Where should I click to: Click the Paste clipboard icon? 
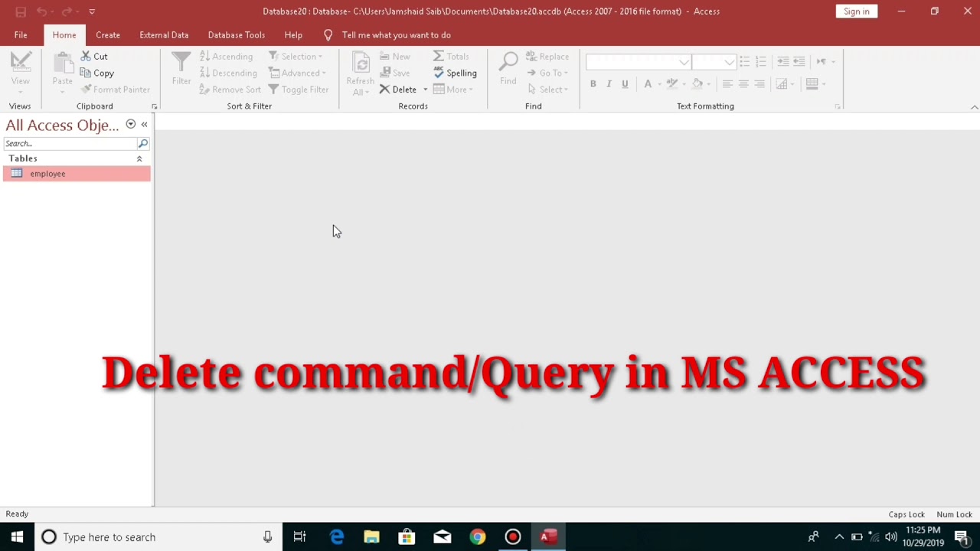click(63, 63)
